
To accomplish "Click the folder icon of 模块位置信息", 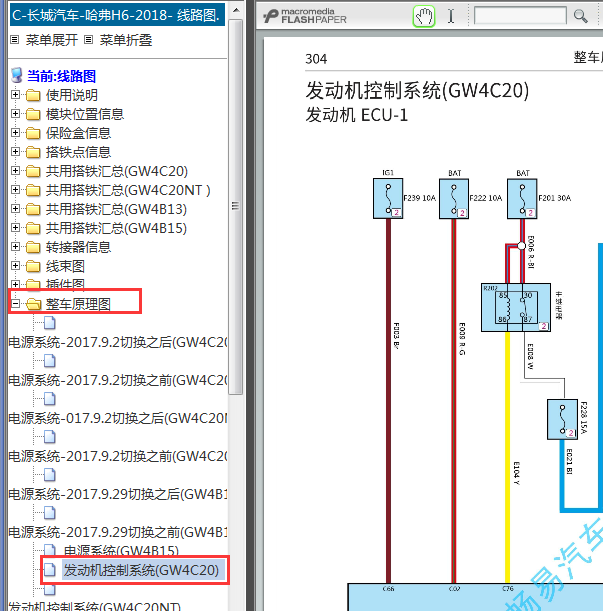I will 33,114.
